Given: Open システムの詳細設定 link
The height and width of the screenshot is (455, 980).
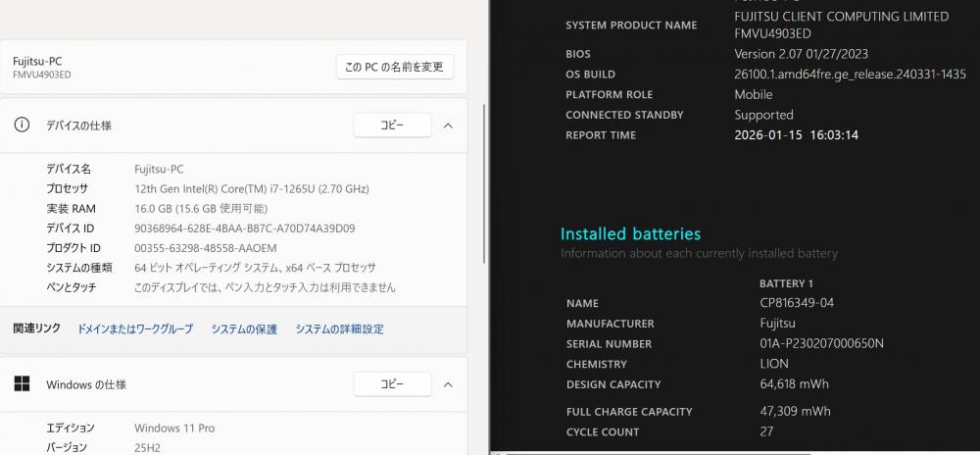Looking at the screenshot, I should click(x=339, y=329).
